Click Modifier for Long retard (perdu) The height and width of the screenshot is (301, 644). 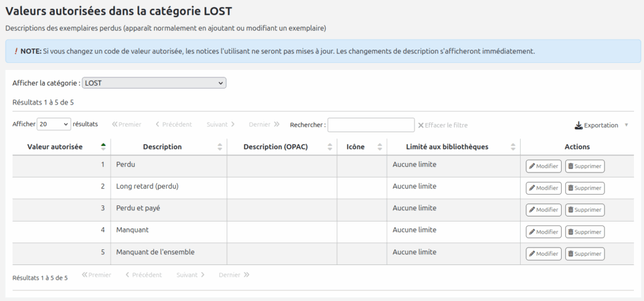click(x=543, y=188)
